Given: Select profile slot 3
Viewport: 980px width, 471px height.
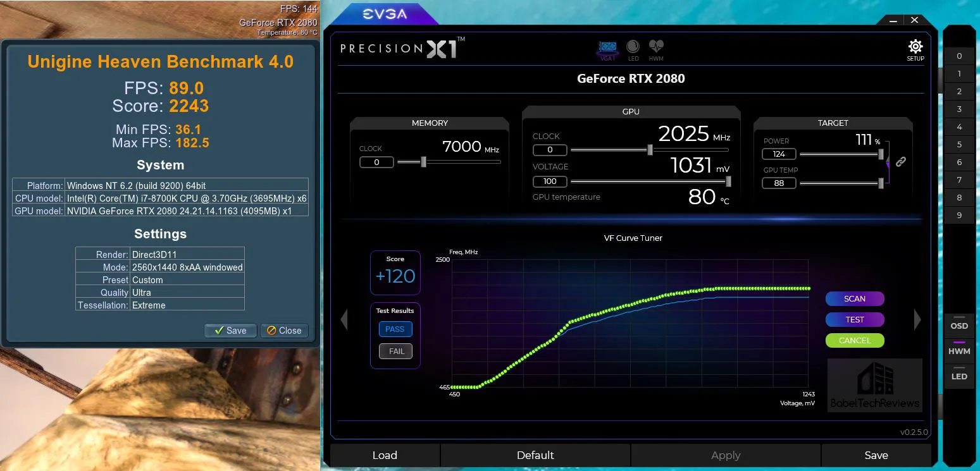Looking at the screenshot, I should coord(959,109).
